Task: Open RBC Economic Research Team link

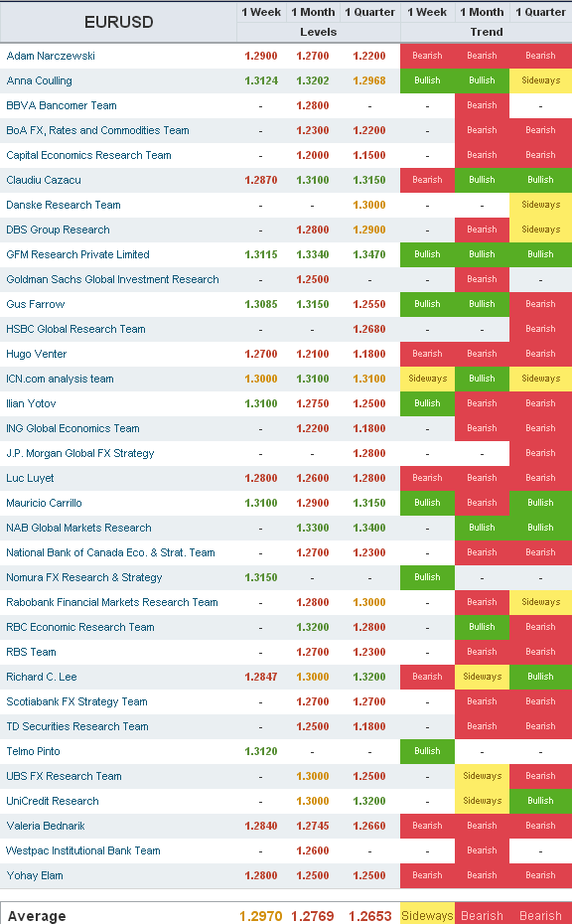Action: (x=80, y=627)
